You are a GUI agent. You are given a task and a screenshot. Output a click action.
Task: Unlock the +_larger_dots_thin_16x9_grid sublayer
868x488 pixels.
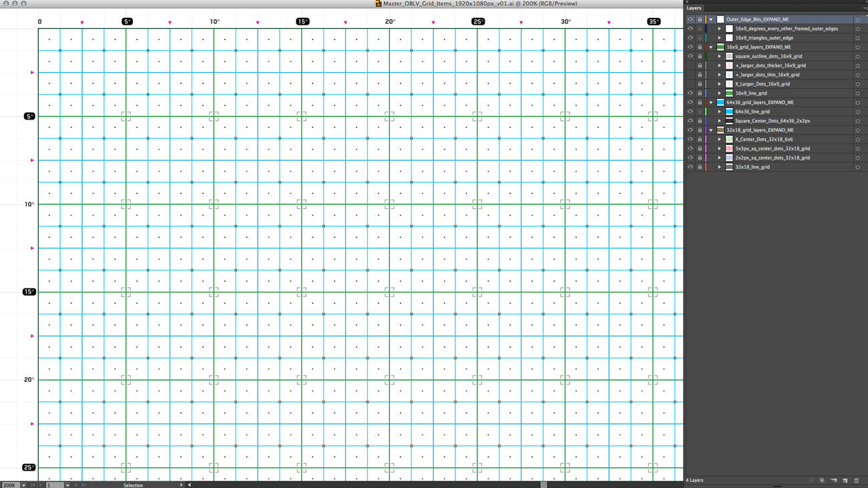700,75
